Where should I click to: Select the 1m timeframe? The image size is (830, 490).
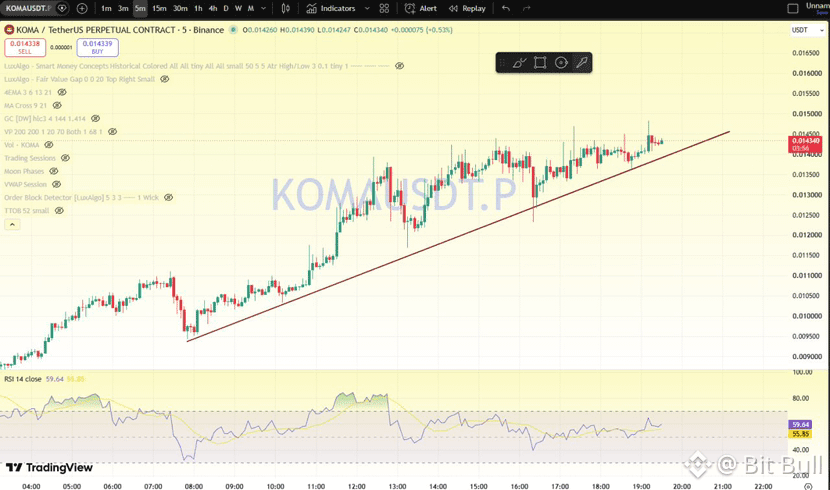pyautogui.click(x=106, y=8)
